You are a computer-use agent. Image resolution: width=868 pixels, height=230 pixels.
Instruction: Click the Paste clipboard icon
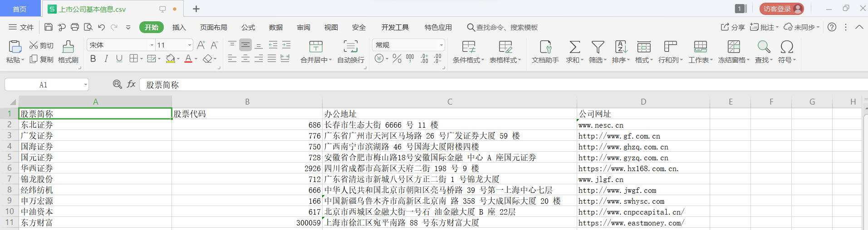coord(15,47)
